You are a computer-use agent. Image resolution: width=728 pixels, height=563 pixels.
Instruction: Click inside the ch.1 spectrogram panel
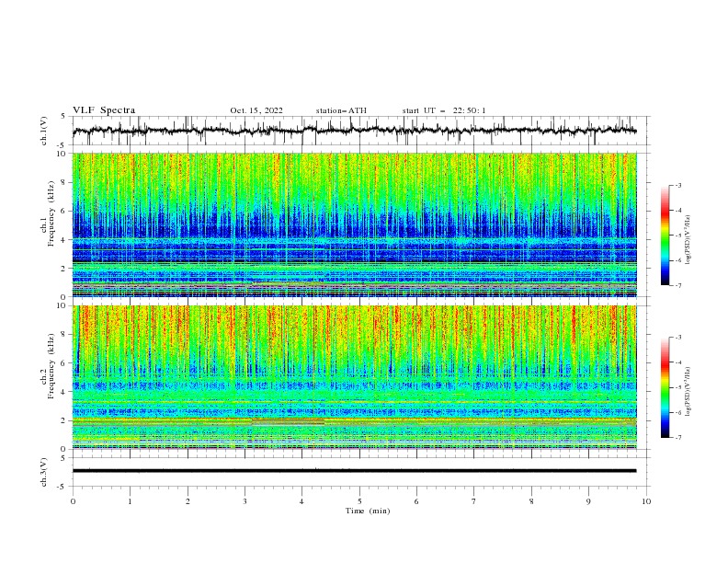tap(354, 224)
